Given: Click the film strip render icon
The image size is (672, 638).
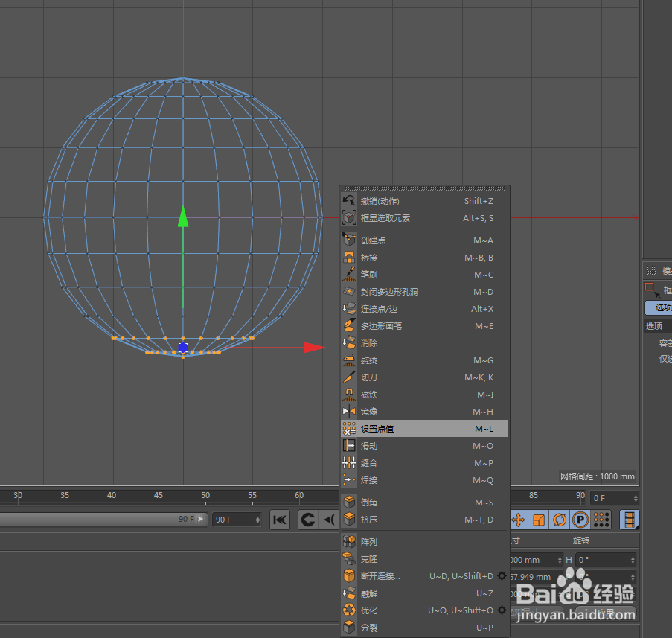Looking at the screenshot, I should coord(629,519).
